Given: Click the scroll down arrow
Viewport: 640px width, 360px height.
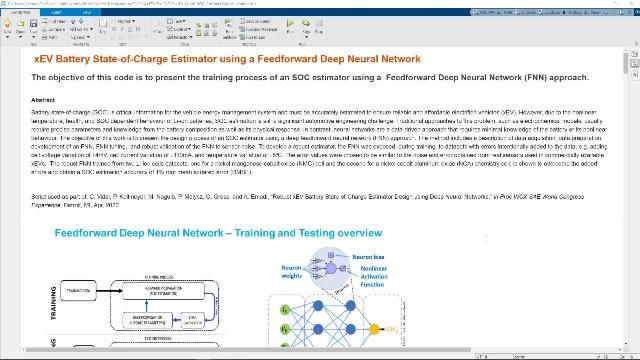Looking at the screenshot, I should pos(626,344).
